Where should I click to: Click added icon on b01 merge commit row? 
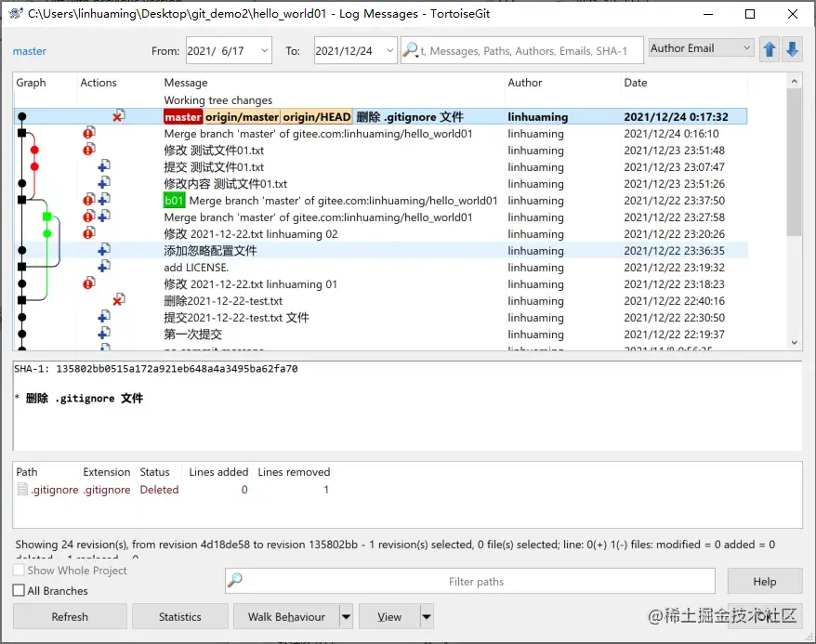pyautogui.click(x=104, y=200)
